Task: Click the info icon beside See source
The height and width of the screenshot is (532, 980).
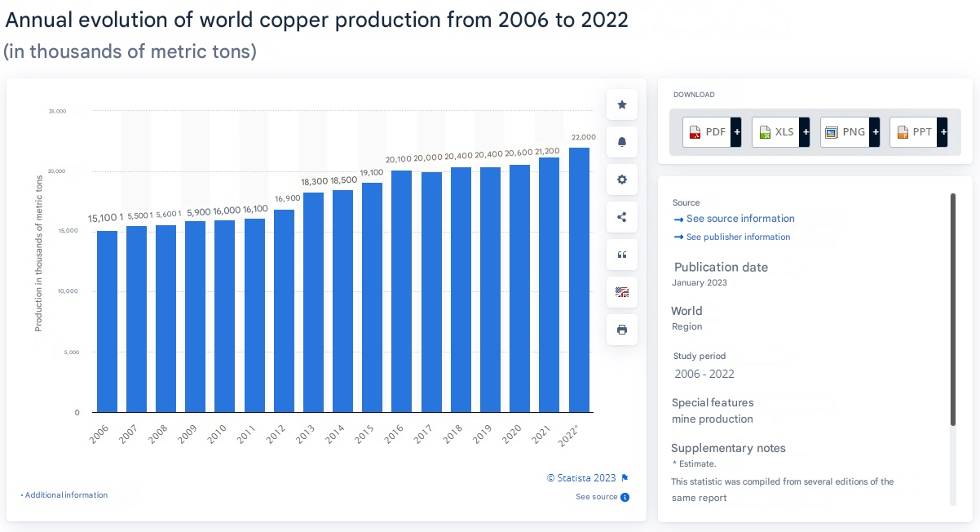Action: click(625, 497)
